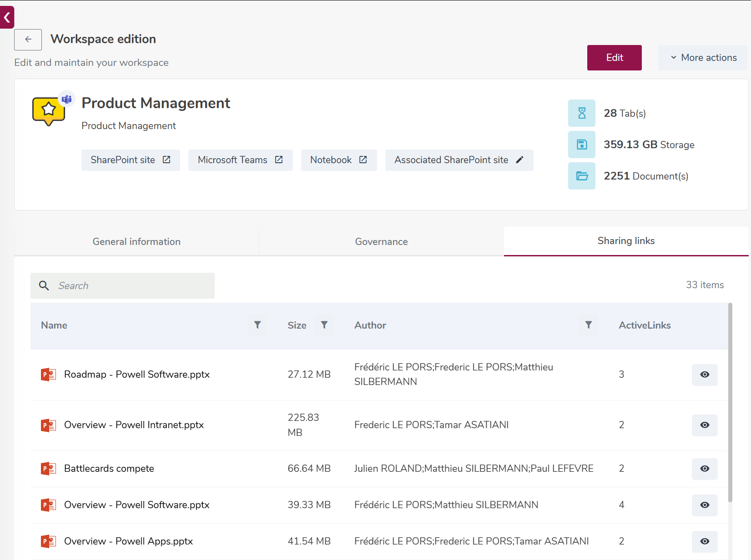Screen dimensions: 751x560
Task: Expand the More actions dropdown
Action: click(703, 58)
